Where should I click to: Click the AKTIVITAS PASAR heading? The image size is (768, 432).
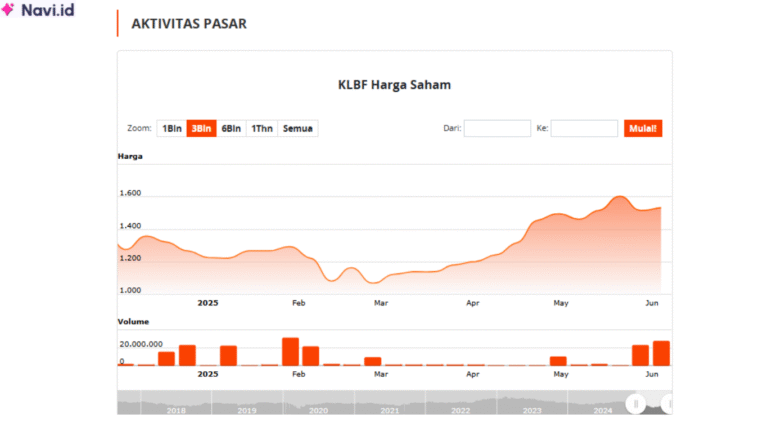coord(189,24)
